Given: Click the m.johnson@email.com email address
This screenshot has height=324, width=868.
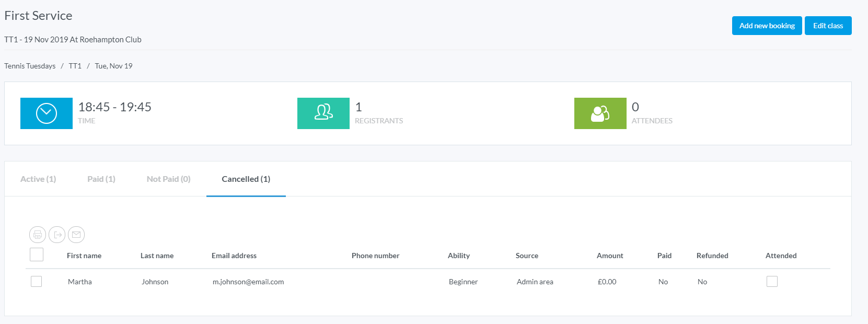Looking at the screenshot, I should tap(248, 282).
